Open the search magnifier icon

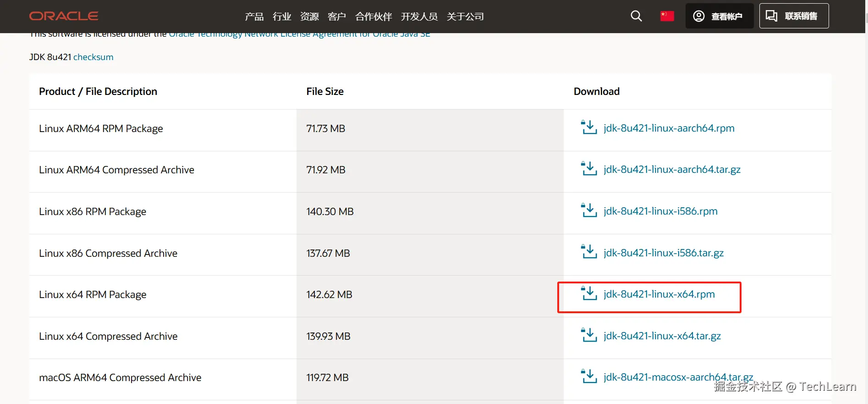click(x=636, y=16)
